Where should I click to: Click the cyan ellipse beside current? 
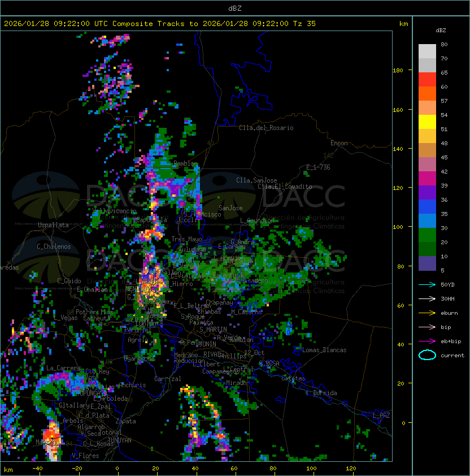[x=427, y=355]
